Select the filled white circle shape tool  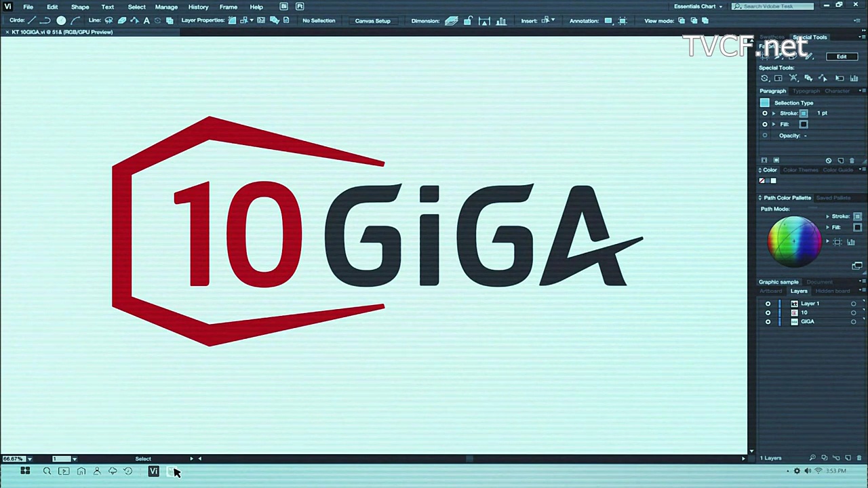pos(61,20)
